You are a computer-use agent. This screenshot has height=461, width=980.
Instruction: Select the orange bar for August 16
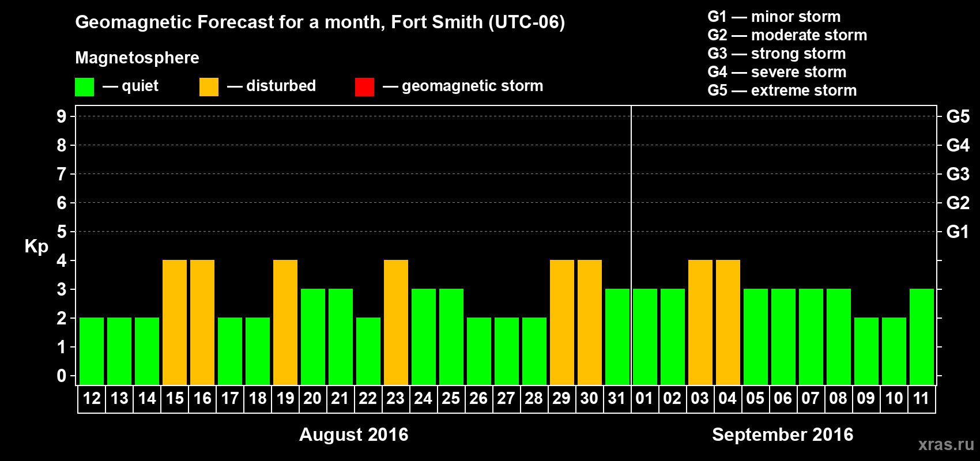point(202,322)
